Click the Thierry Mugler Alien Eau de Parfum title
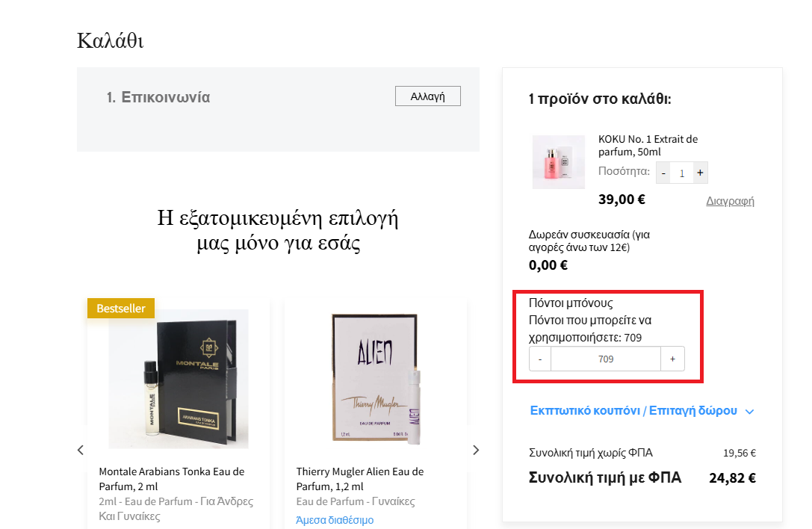This screenshot has height=529, width=812. [360, 479]
